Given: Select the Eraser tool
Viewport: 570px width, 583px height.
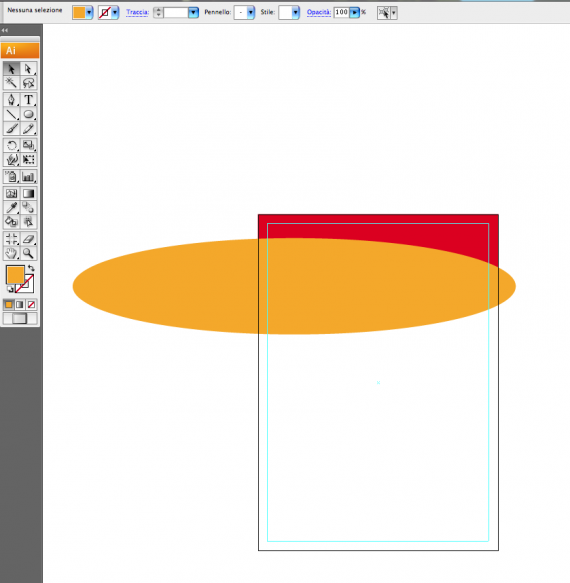Looking at the screenshot, I should (x=28, y=239).
